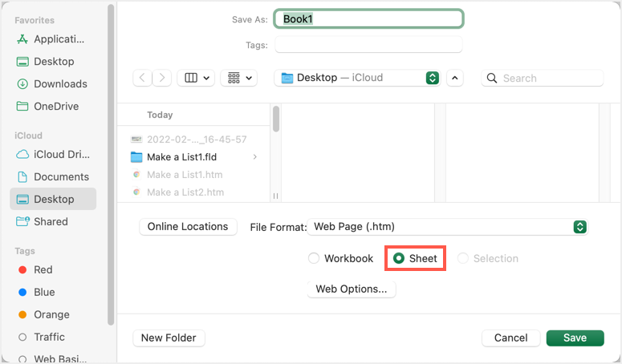Click in the Search field

coord(550,78)
